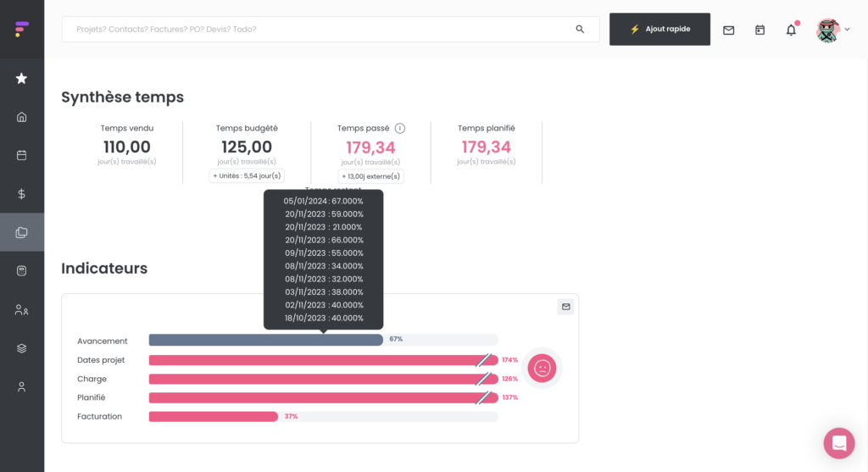Click the Charge progress bar
Image resolution: width=868 pixels, height=472 pixels.
(x=323, y=379)
